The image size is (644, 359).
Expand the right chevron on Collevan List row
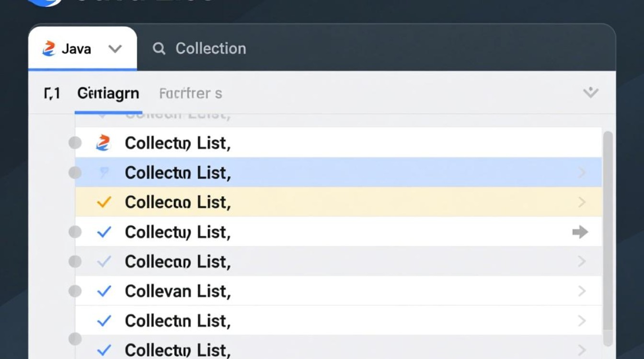click(582, 291)
